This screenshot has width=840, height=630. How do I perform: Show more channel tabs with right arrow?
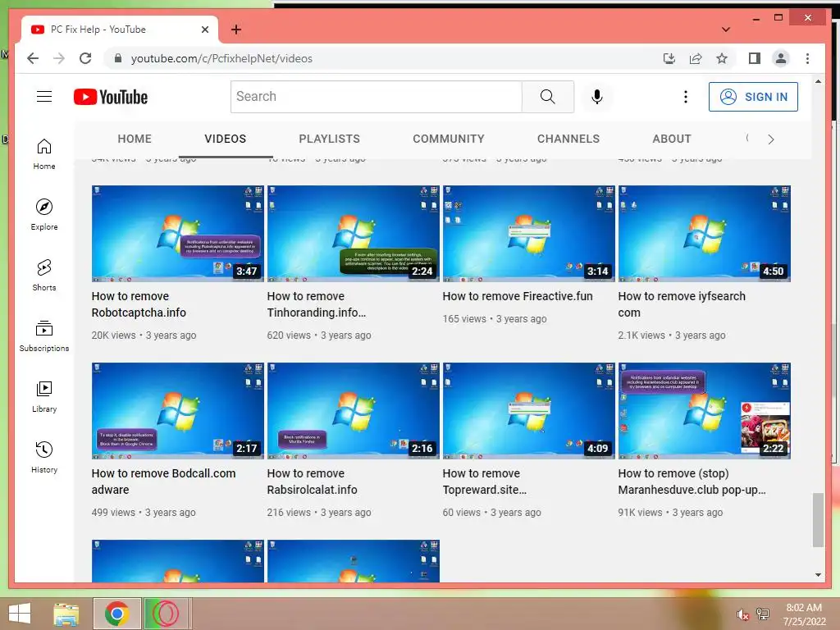coord(771,139)
